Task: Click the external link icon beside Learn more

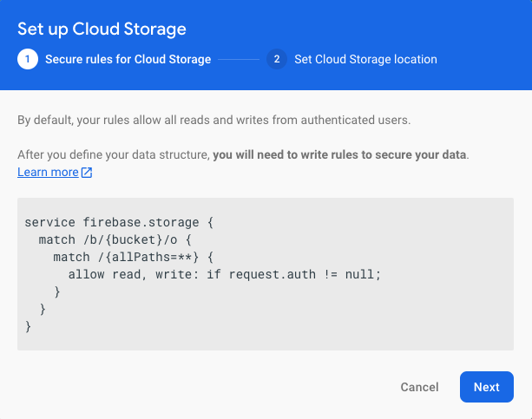Action: tap(87, 173)
